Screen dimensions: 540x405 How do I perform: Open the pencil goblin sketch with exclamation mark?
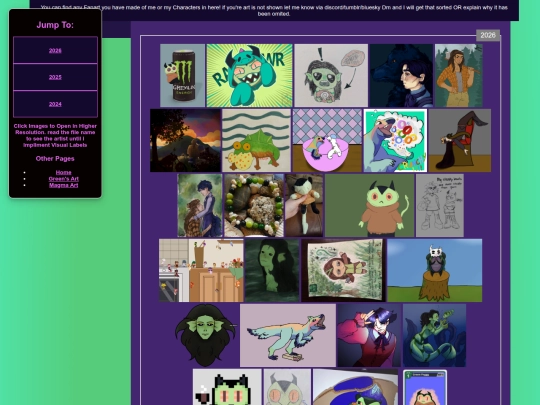331,75
